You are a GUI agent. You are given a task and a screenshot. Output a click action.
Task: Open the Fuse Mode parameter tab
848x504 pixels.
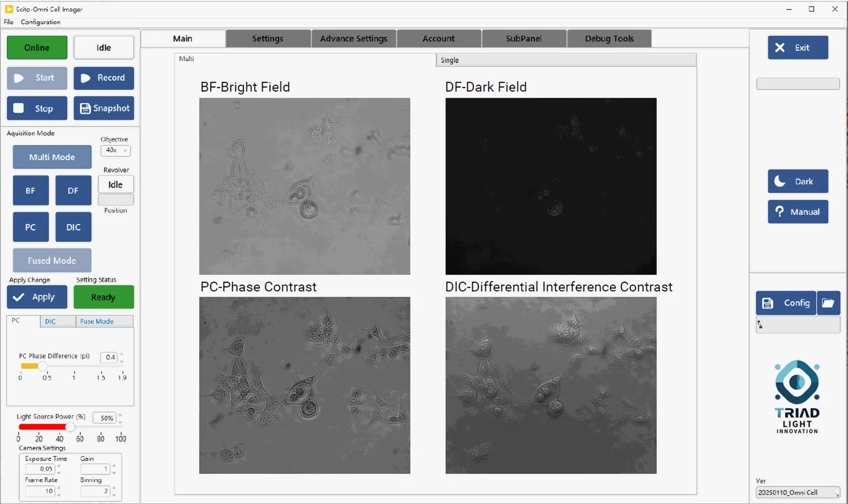[104, 322]
